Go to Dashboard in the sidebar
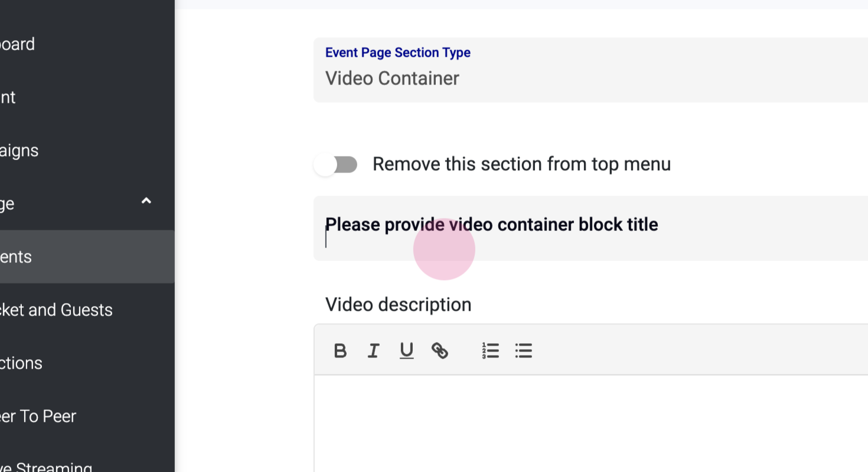 18,44
